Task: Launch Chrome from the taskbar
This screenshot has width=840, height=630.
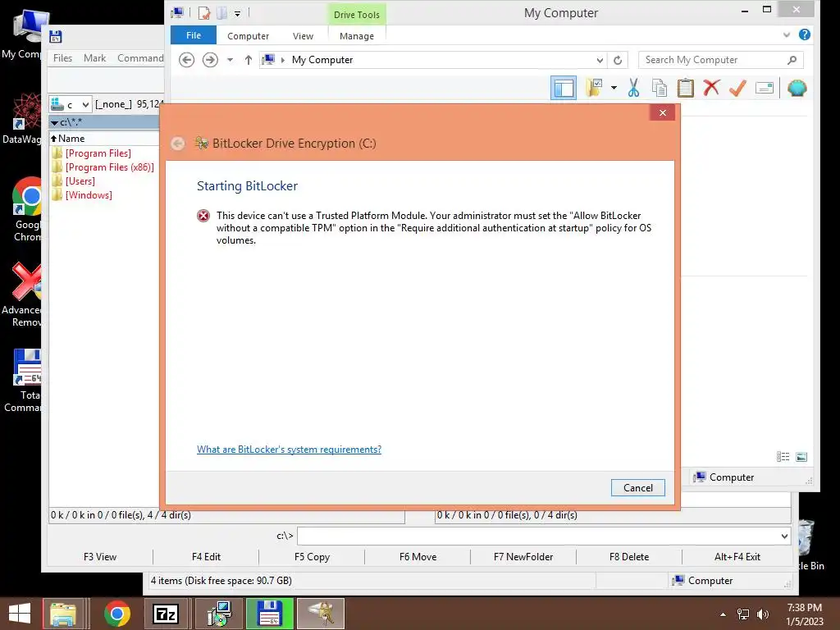Action: [116, 614]
